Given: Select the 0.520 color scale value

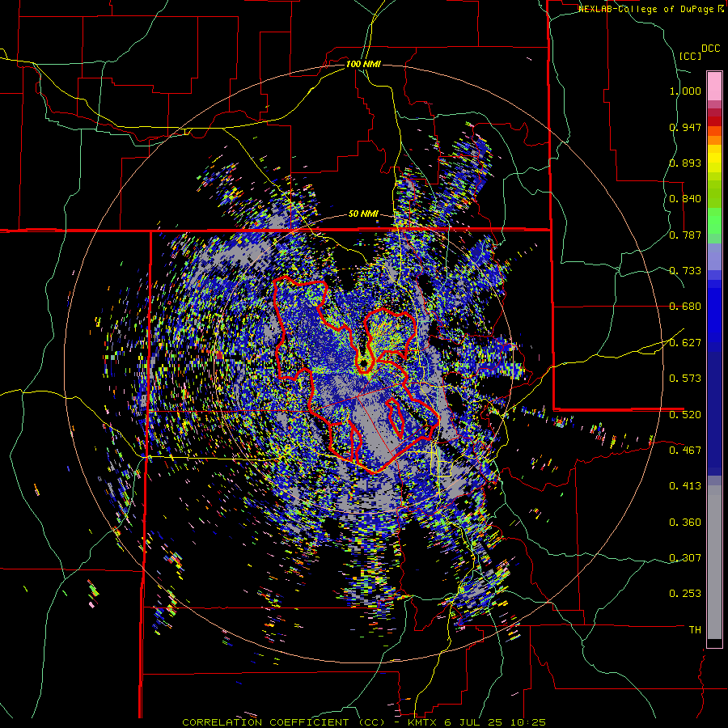Looking at the screenshot, I should click(685, 415).
